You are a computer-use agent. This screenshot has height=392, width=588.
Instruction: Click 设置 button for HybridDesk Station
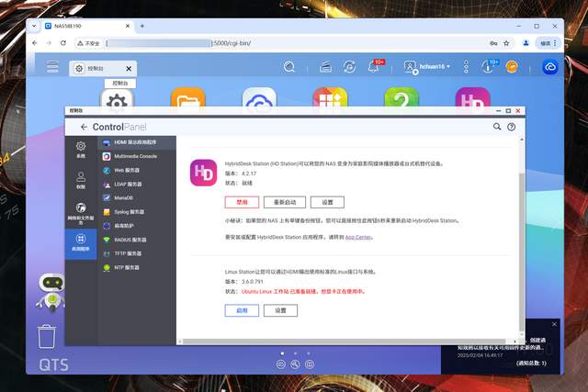point(327,202)
